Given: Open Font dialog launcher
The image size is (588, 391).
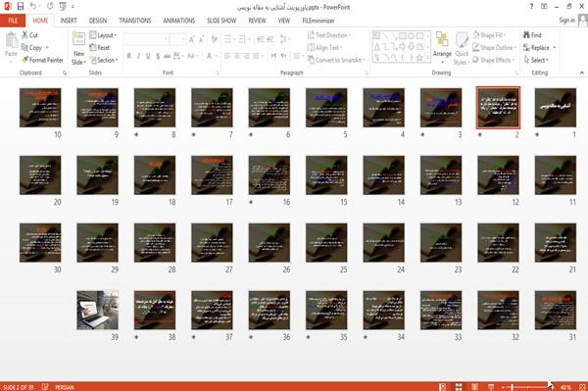Looking at the screenshot, I should tap(217, 73).
